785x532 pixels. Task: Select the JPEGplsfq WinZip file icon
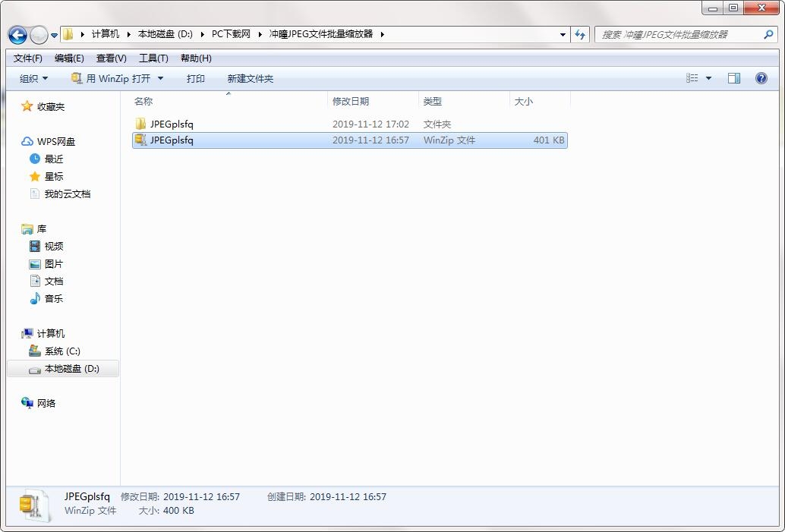point(140,140)
